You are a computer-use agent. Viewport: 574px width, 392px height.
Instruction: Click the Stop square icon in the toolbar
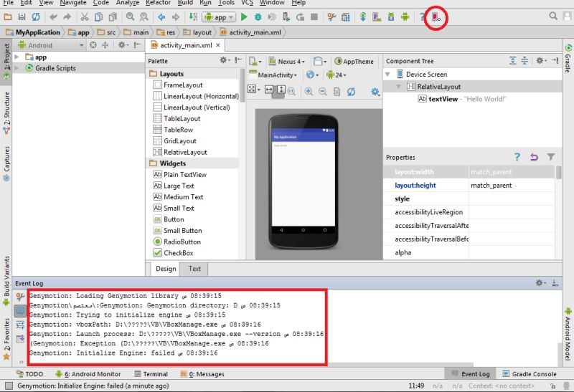(314, 17)
